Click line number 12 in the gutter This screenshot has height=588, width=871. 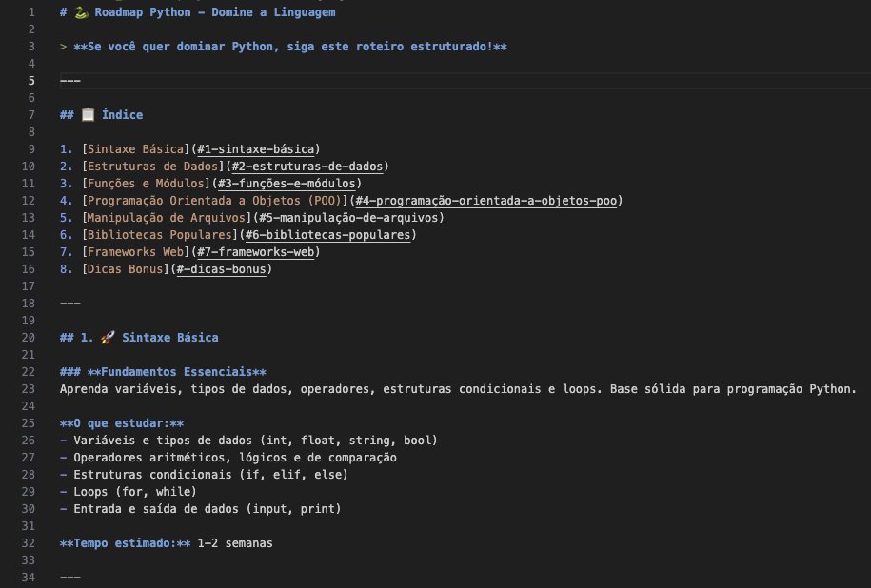(x=29, y=201)
